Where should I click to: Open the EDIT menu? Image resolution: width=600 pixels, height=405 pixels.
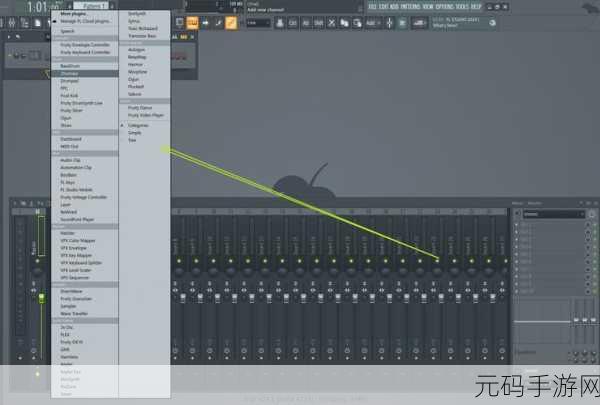pyautogui.click(x=383, y=7)
